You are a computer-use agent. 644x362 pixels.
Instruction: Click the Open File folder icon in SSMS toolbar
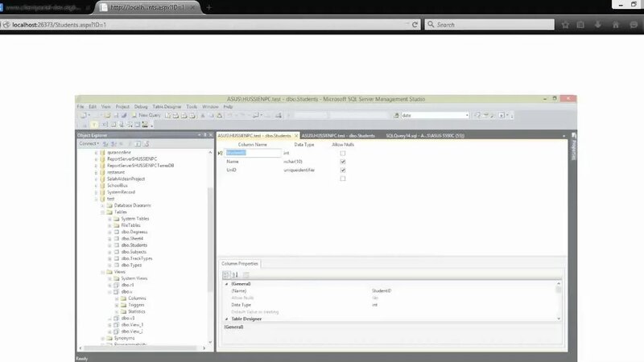coord(108,115)
